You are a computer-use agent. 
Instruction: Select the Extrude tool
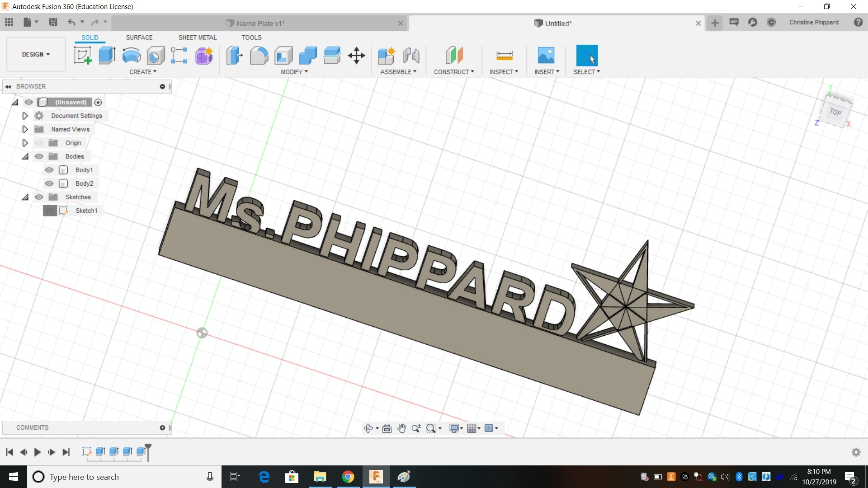(x=107, y=56)
